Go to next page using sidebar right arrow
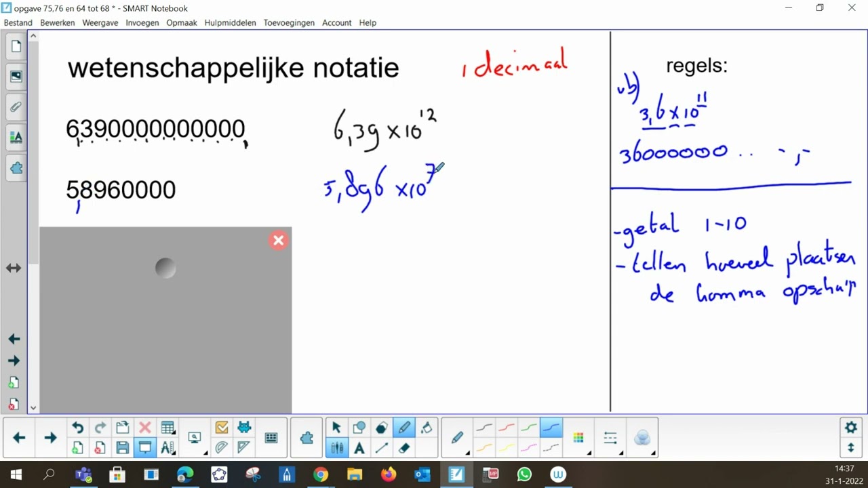The width and height of the screenshot is (868, 488). tap(14, 361)
